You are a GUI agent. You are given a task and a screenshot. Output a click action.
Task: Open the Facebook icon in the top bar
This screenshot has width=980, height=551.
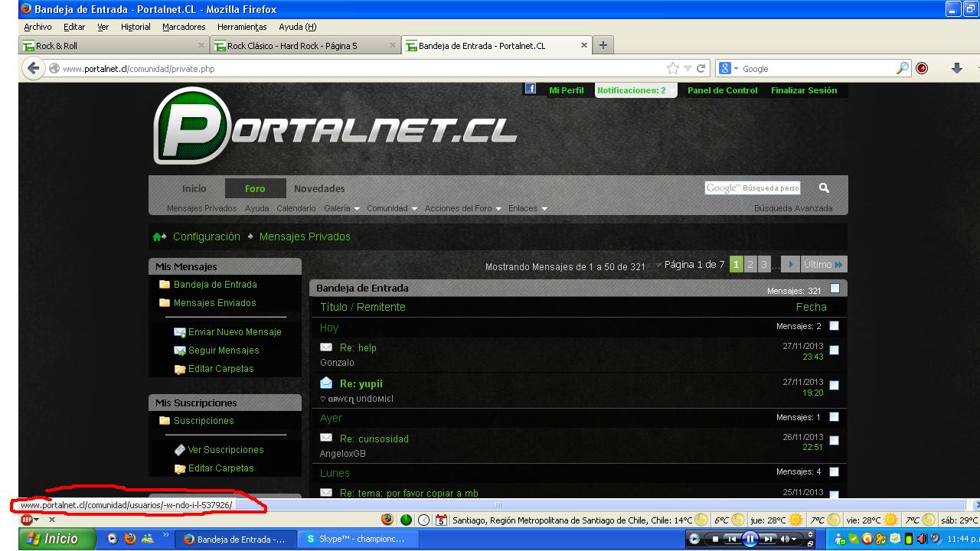530,89
